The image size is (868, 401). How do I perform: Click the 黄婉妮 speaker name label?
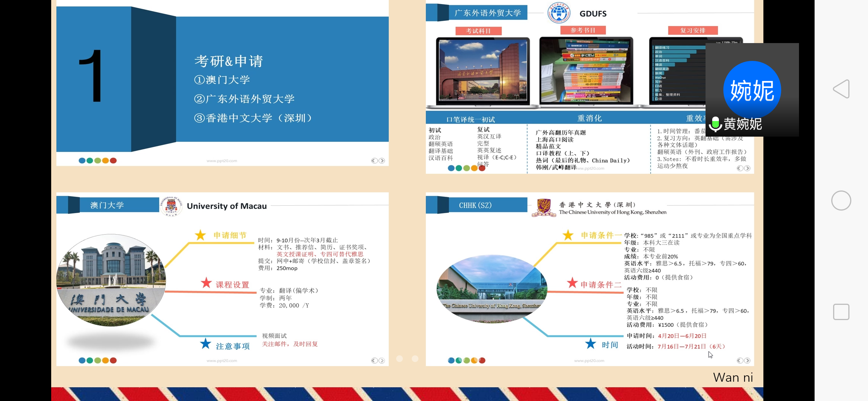coord(743,124)
